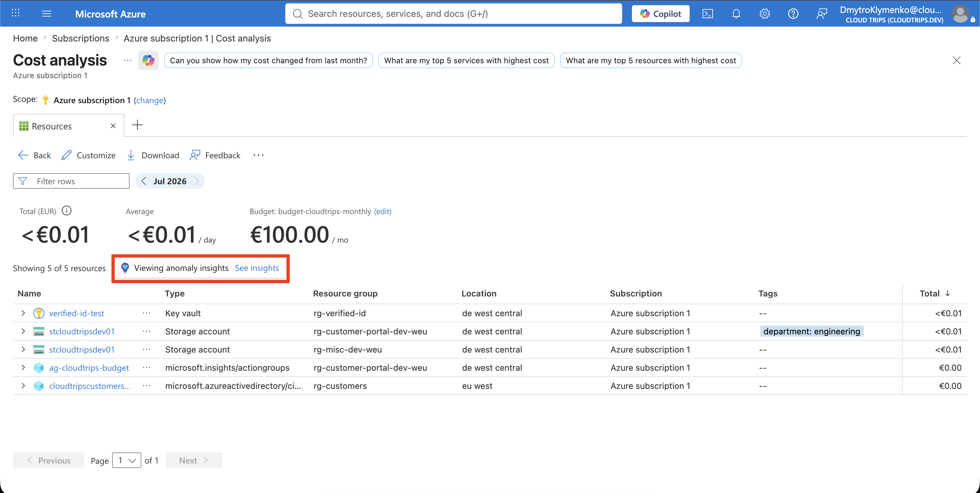
Task: Click the department: engineering tag
Action: [x=811, y=331]
